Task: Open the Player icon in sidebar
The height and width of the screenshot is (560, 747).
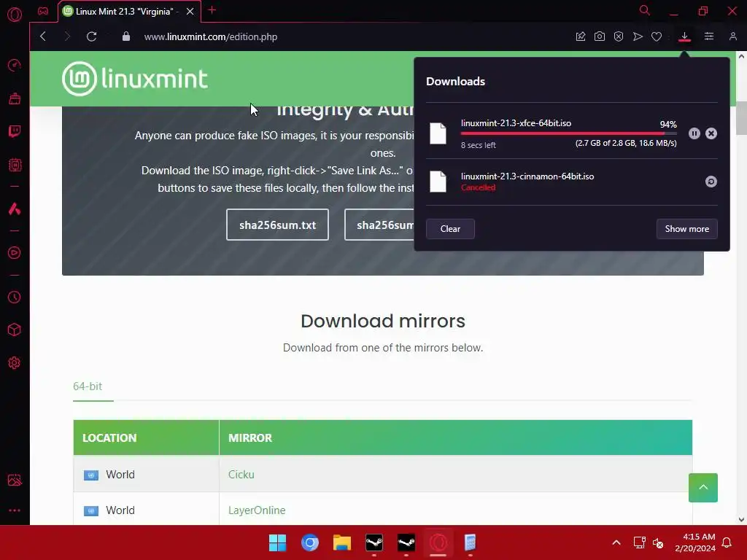Action: click(15, 252)
